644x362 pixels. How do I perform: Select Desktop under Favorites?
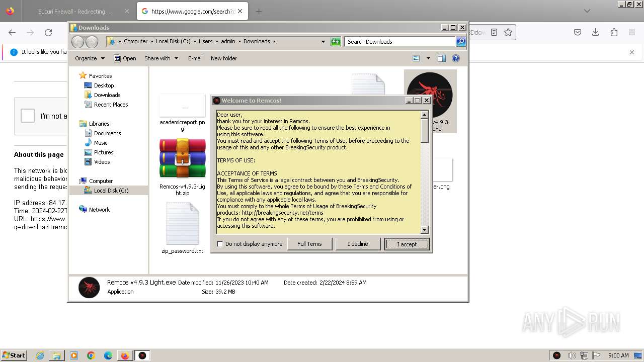104,85
